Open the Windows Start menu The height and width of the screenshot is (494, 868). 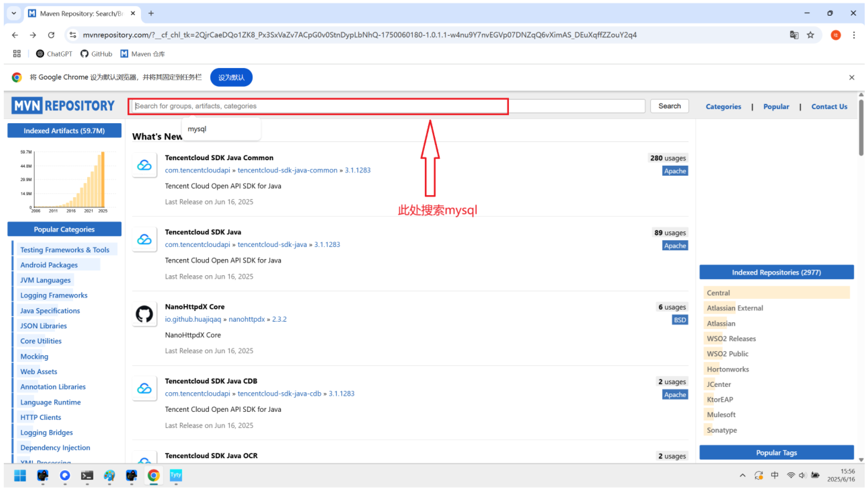point(20,475)
